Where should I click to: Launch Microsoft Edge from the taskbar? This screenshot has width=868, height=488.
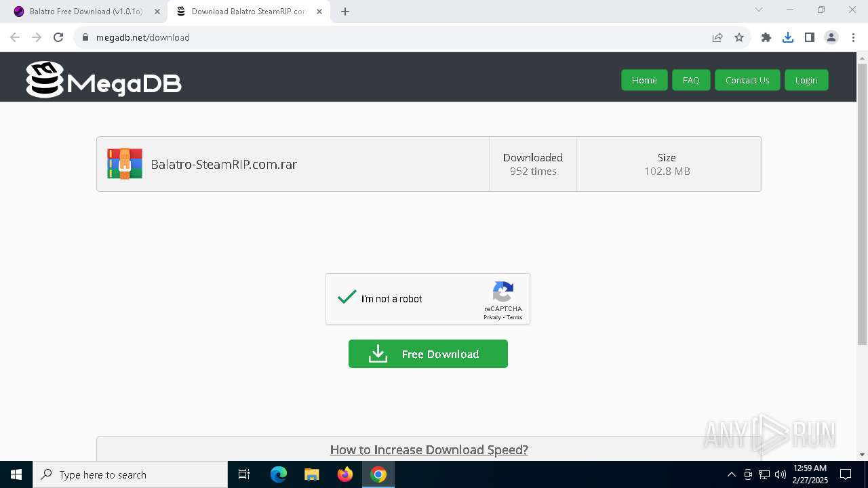tap(279, 474)
